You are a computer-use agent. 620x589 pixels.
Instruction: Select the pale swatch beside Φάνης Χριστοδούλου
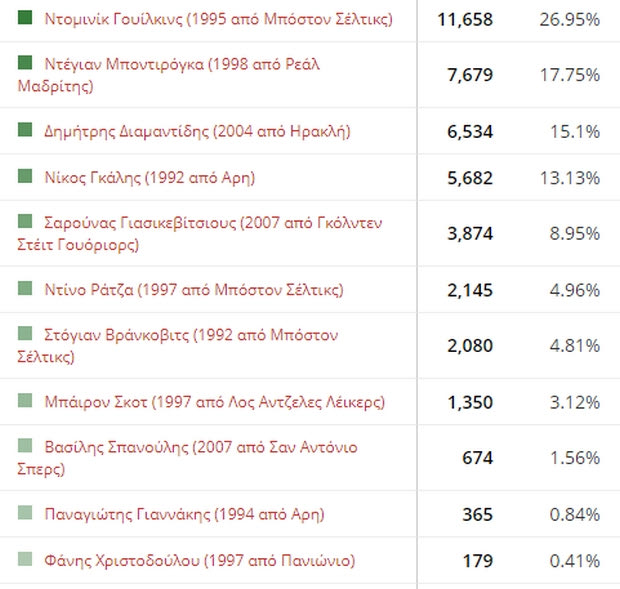pos(25,559)
